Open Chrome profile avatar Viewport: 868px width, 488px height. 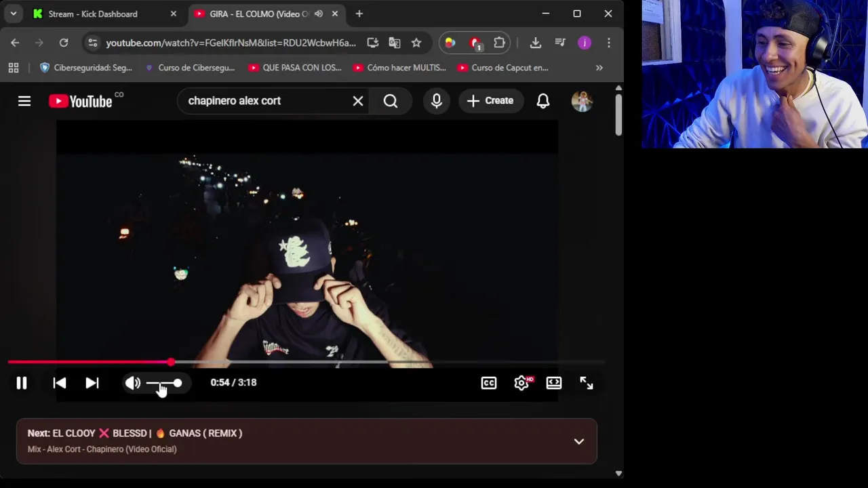click(x=585, y=43)
